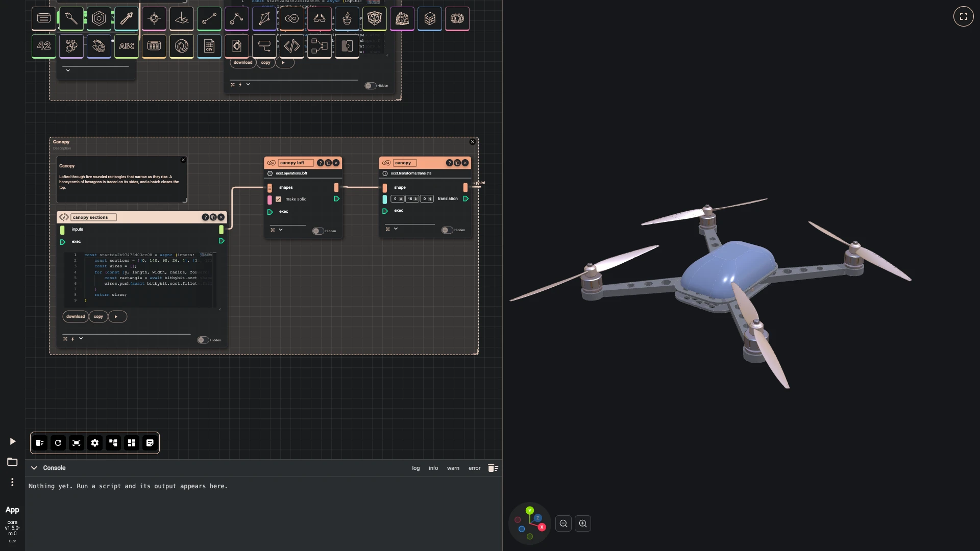The width and height of the screenshot is (980, 551).
Task: Edit the canopy loft node name field
Action: [296, 163]
